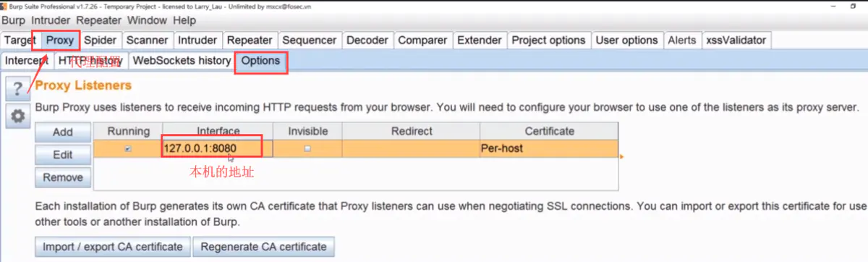The width and height of the screenshot is (868, 262).
Task: Switch to the Spider tab
Action: tap(100, 41)
